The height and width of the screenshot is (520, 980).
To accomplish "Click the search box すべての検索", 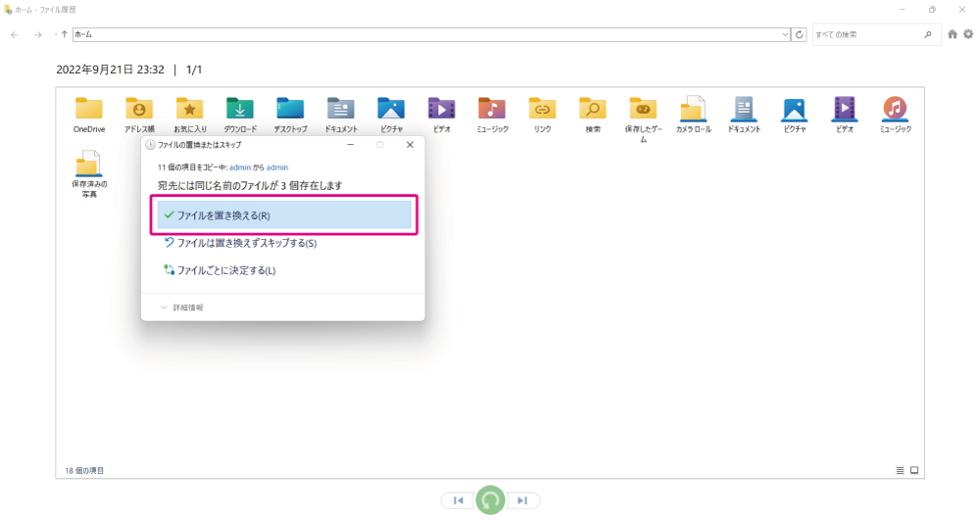I will pyautogui.click(x=867, y=34).
